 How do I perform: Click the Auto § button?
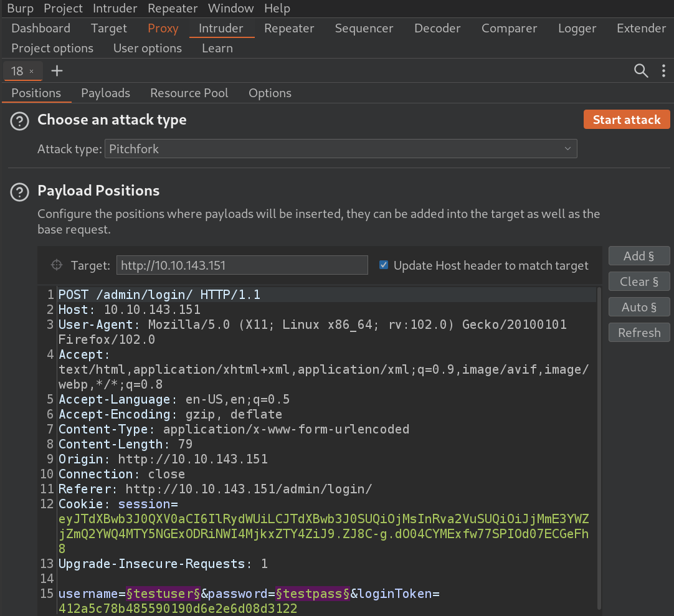click(639, 307)
